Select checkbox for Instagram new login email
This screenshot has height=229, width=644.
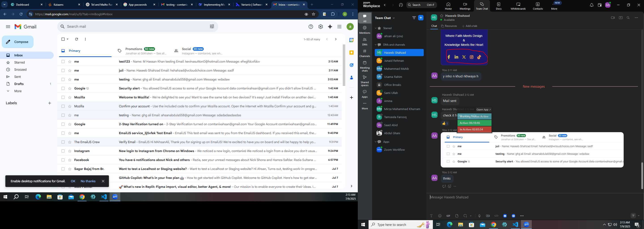pos(63,151)
